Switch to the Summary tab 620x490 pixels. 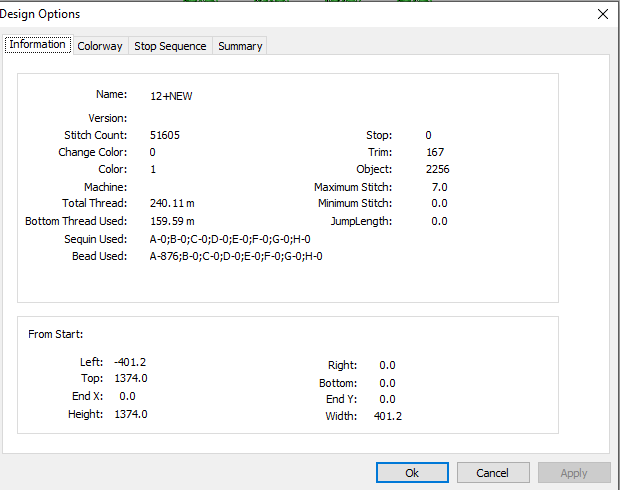tap(240, 46)
